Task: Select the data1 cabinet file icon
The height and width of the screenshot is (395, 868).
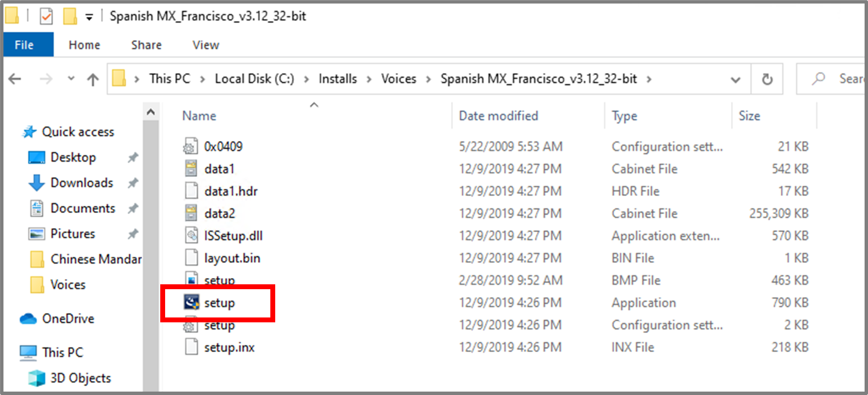Action: pos(191,169)
